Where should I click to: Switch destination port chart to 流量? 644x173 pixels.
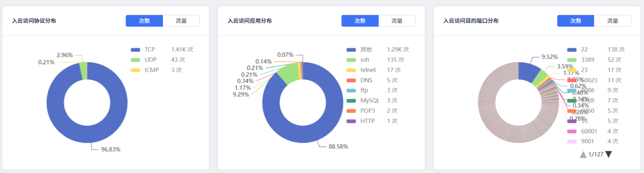click(612, 21)
